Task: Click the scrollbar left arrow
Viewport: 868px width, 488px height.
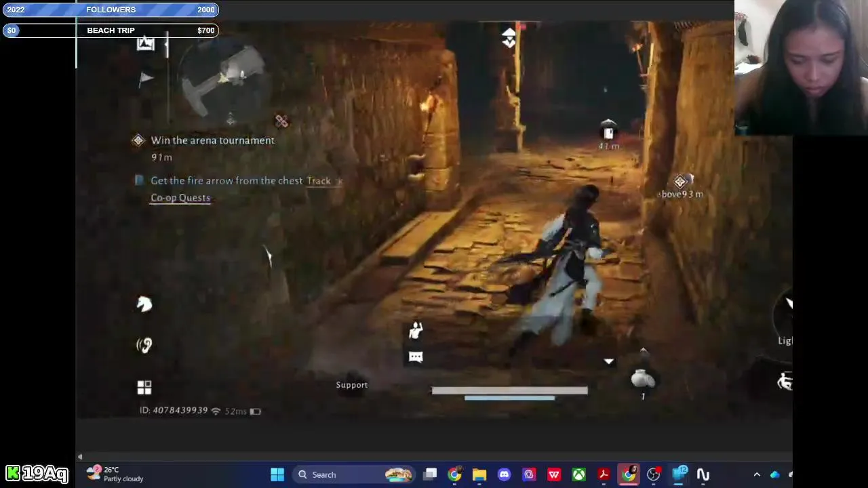Action: (x=80, y=457)
